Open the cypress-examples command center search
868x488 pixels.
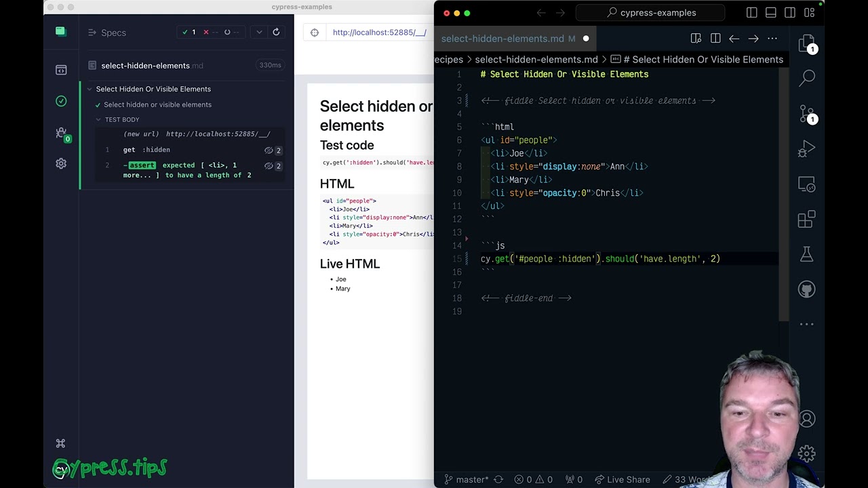tap(650, 12)
